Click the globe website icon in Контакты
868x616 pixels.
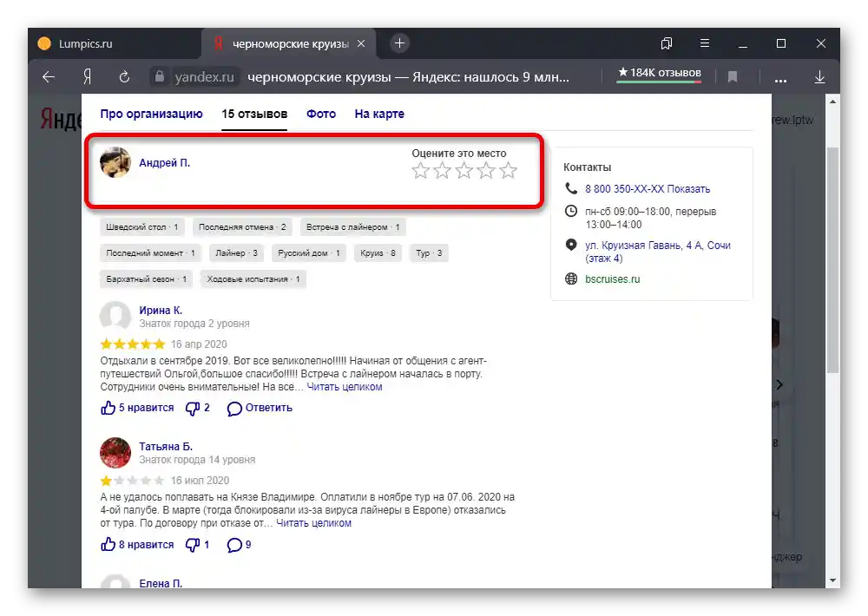[x=571, y=279]
